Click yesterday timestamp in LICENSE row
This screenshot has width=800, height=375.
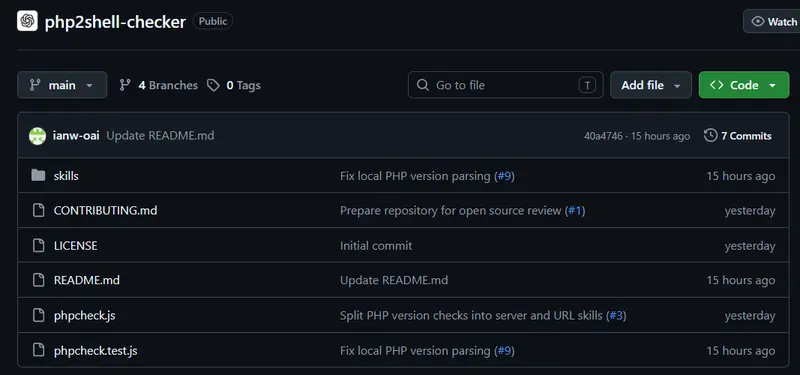(750, 246)
